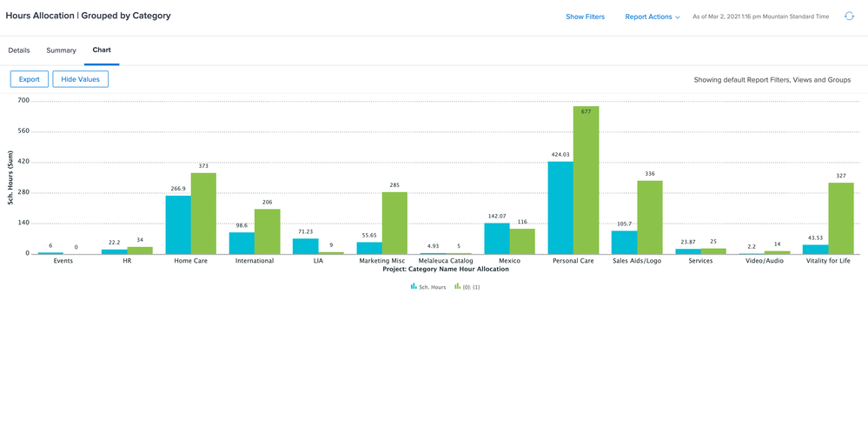
Task: Click the refresh report icon
Action: (x=849, y=17)
